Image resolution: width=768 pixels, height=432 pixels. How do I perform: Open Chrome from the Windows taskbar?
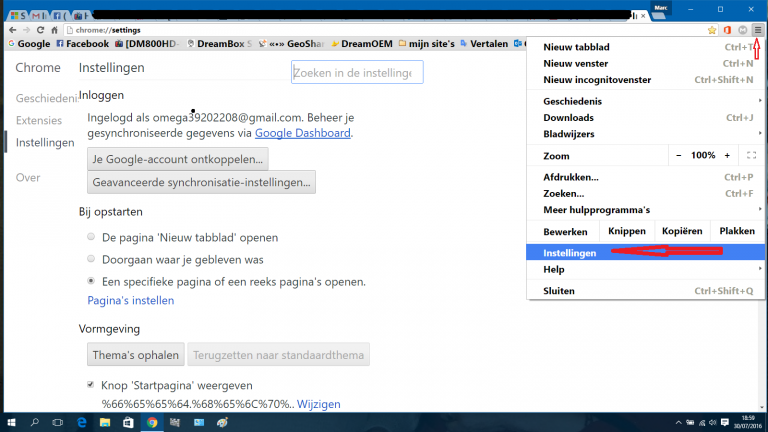click(152, 422)
